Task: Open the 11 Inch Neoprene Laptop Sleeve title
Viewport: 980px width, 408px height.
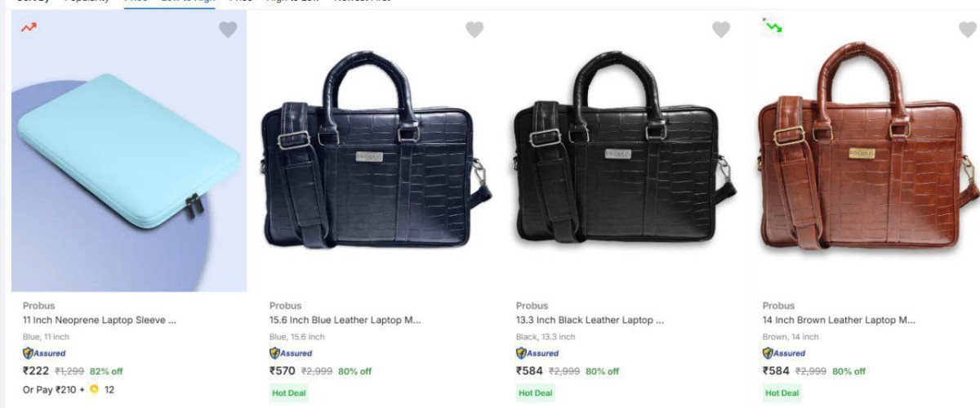Action: [x=100, y=321]
